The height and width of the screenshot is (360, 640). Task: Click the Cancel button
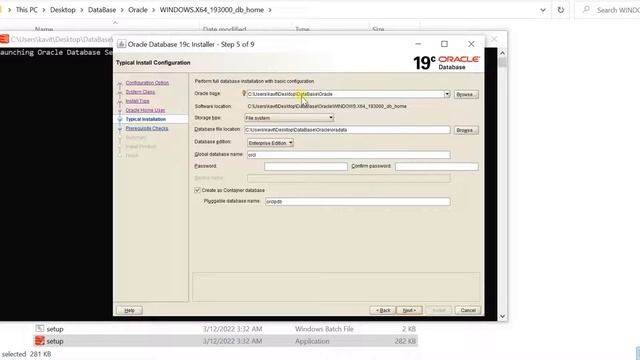pyautogui.click(x=468, y=311)
